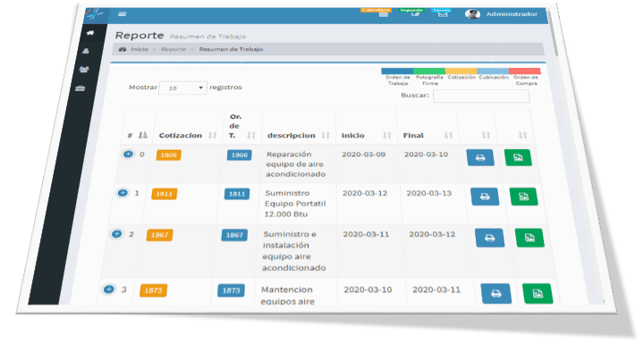Image resolution: width=644 pixels, height=344 pixels.
Task: Expand row 0 details with plus icon
Action: point(128,155)
